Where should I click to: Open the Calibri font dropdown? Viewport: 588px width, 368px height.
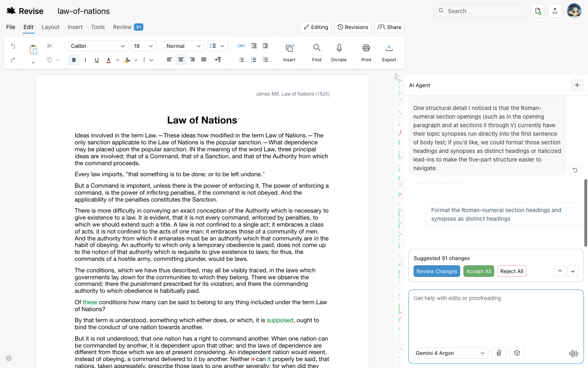point(98,46)
